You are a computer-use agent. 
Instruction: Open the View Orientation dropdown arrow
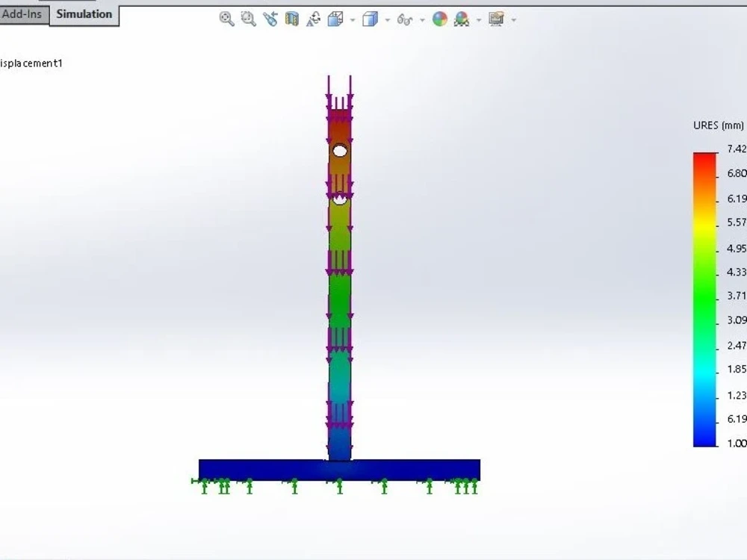click(352, 19)
